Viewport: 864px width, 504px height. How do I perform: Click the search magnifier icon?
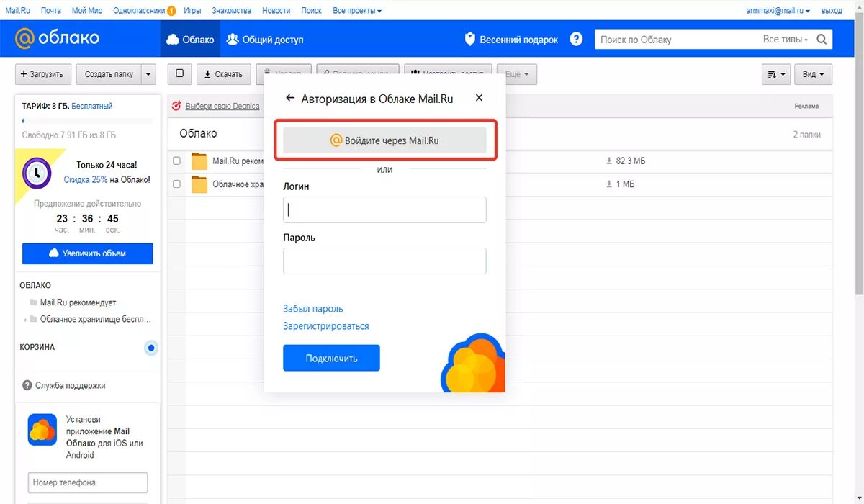[x=822, y=39]
